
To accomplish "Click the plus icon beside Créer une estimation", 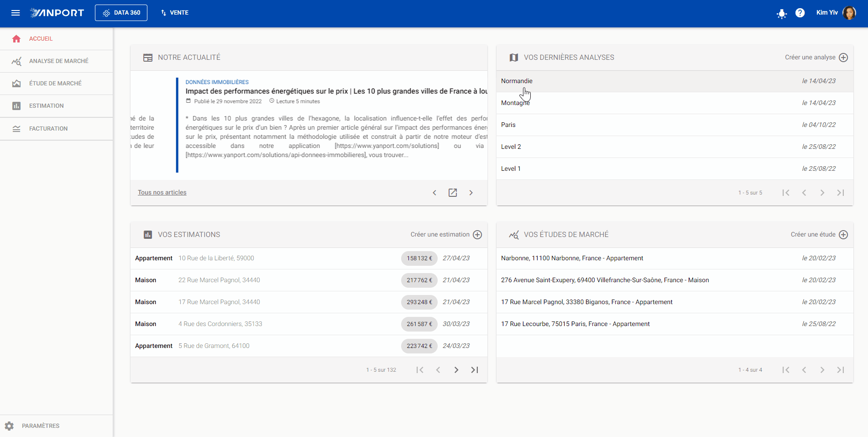I will (x=477, y=235).
